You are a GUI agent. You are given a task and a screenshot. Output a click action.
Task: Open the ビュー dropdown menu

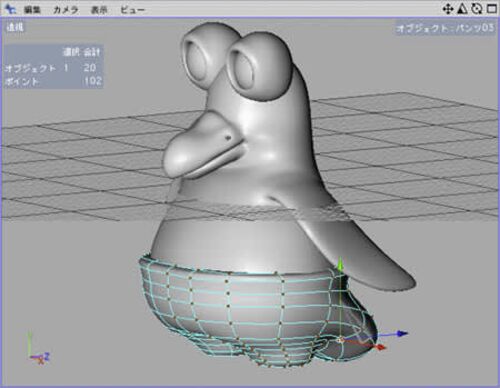pos(132,10)
